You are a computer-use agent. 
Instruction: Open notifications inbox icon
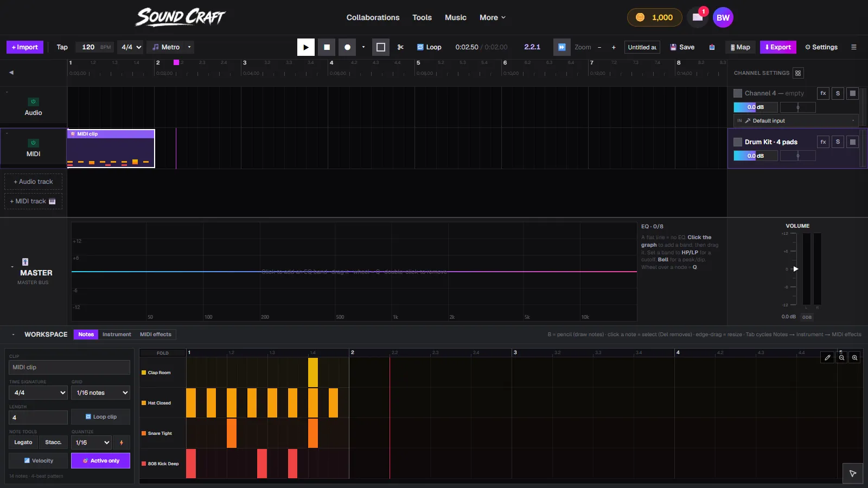tap(698, 17)
